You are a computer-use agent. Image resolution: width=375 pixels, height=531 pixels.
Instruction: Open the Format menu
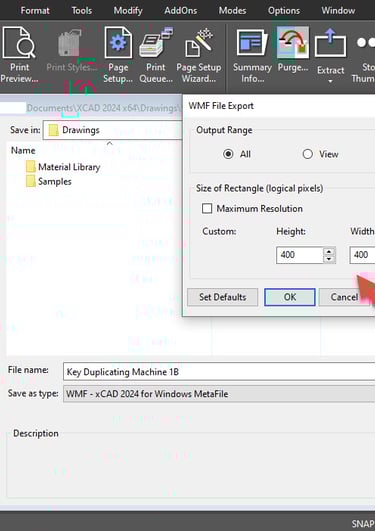(35, 10)
